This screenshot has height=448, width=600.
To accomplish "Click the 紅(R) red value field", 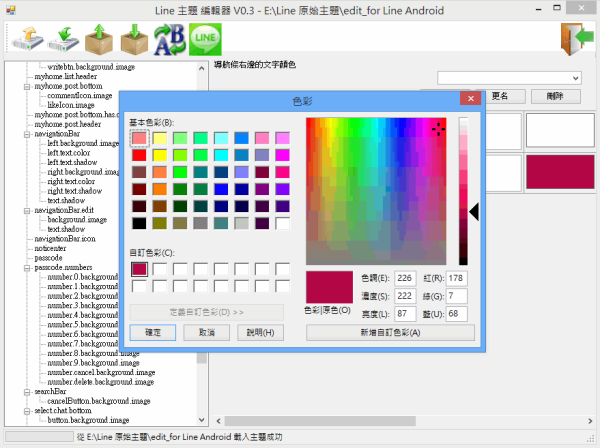I will pyautogui.click(x=457, y=278).
